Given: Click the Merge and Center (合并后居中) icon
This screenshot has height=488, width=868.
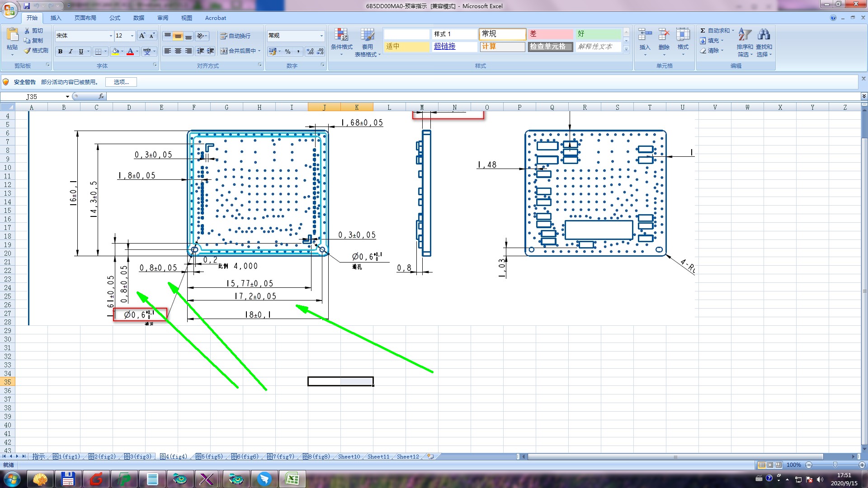Looking at the screenshot, I should [x=224, y=51].
